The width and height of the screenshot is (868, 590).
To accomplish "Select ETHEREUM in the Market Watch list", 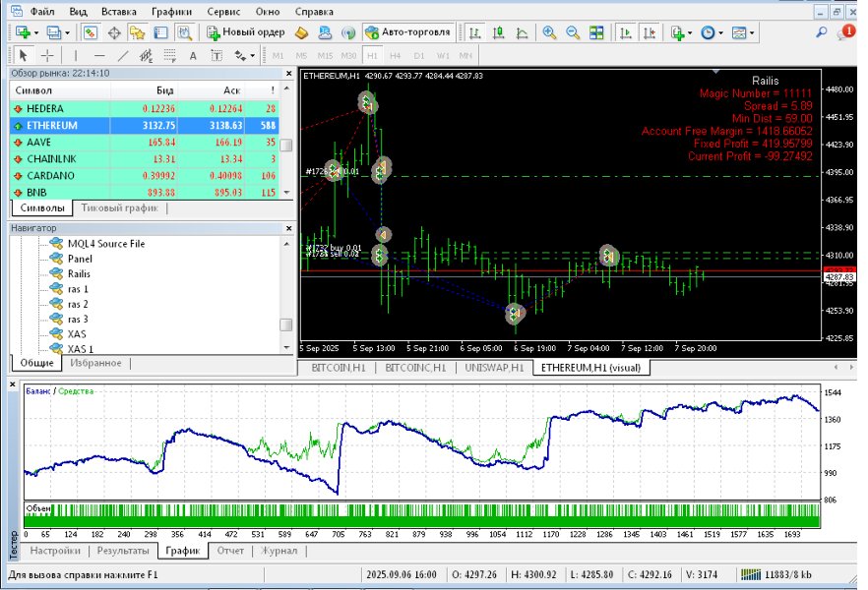I will pos(69,126).
